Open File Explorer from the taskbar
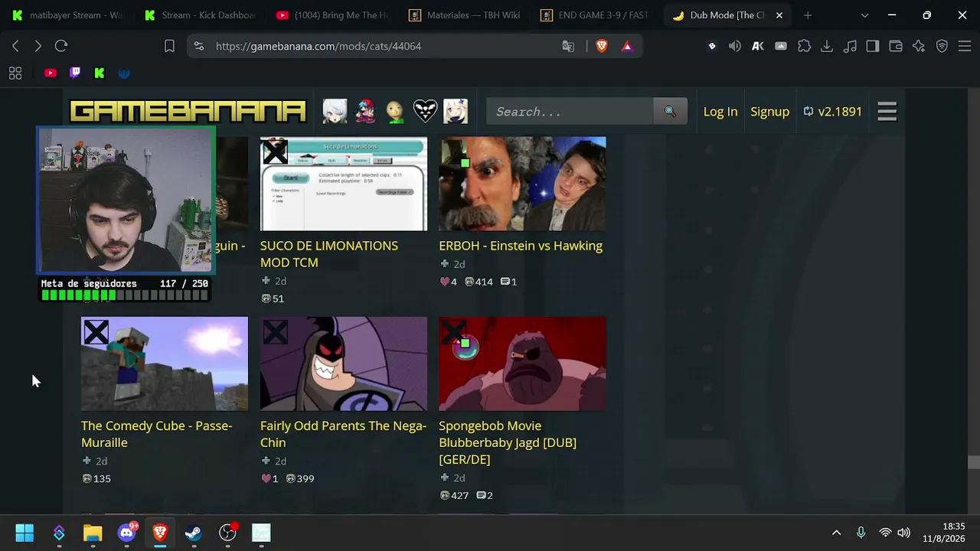This screenshot has width=980, height=551. coord(93,533)
